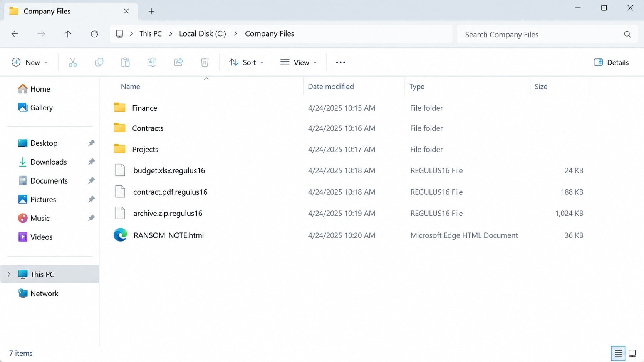The image size is (644, 362).
Task: Click the pin icon beside Documents
Action: pos(91,180)
